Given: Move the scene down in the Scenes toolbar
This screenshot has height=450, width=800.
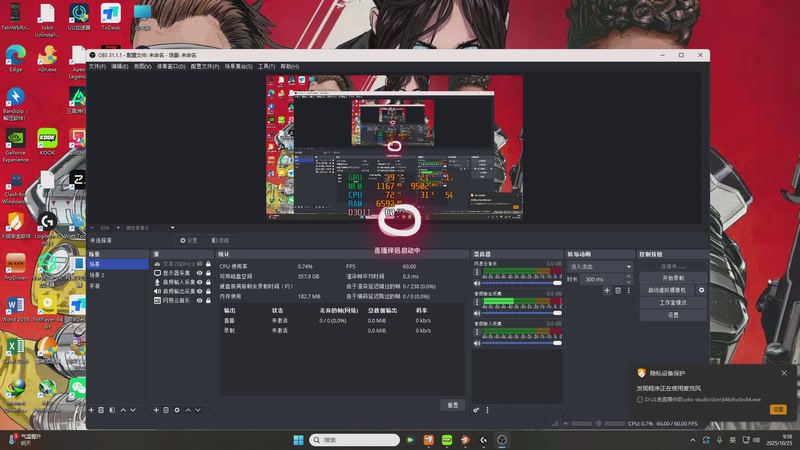Looking at the screenshot, I should pyautogui.click(x=133, y=410).
